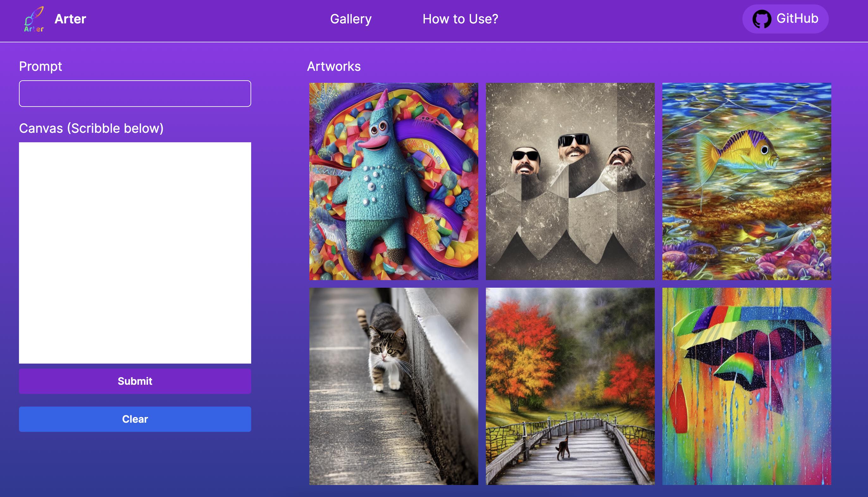The height and width of the screenshot is (497, 868).
Task: Click the GitHub octocat icon
Action: 761,19
